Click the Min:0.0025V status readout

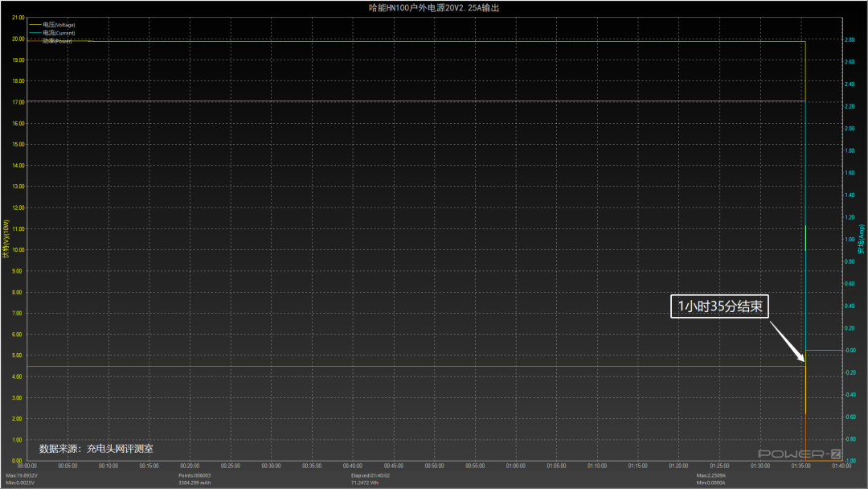[x=20, y=483]
